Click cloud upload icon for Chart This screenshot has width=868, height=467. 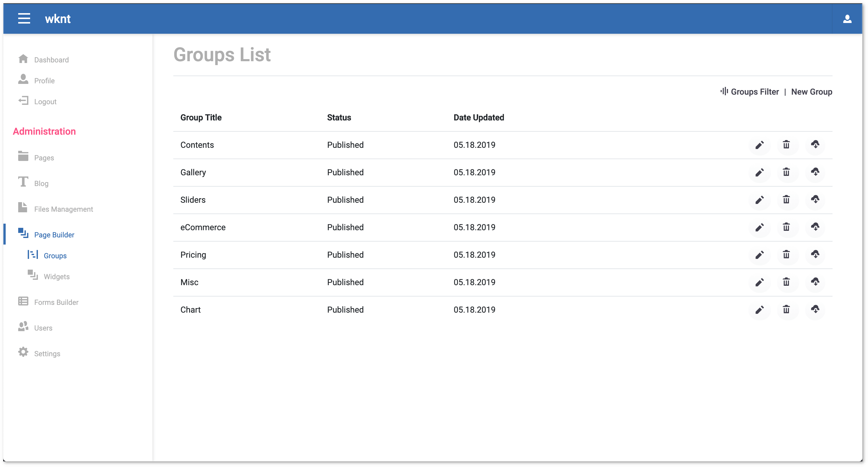pyautogui.click(x=815, y=309)
